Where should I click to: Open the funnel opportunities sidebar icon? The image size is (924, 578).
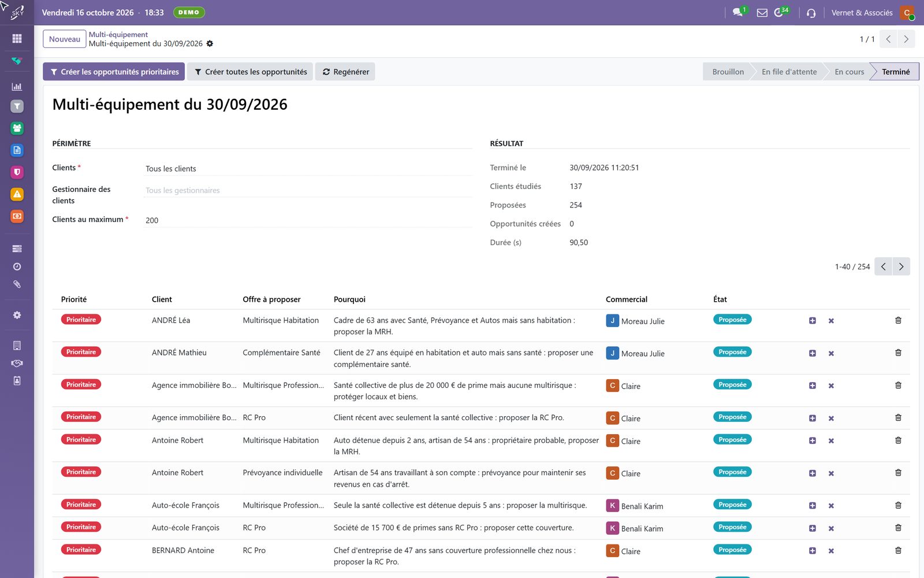point(17,106)
